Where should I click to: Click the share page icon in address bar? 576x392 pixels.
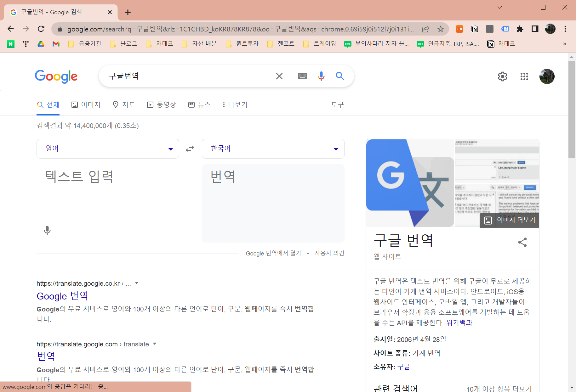tap(425, 29)
